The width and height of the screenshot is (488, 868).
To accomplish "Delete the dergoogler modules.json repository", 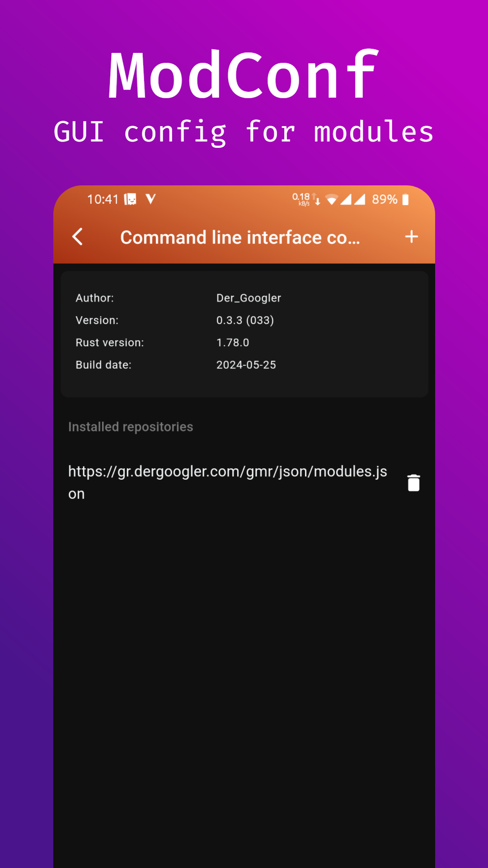I will pos(413,483).
